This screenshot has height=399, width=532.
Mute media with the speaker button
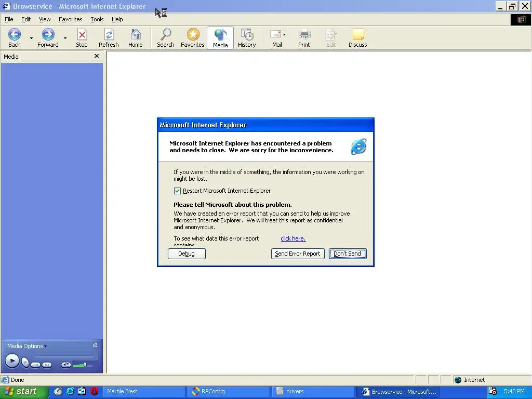click(x=66, y=365)
